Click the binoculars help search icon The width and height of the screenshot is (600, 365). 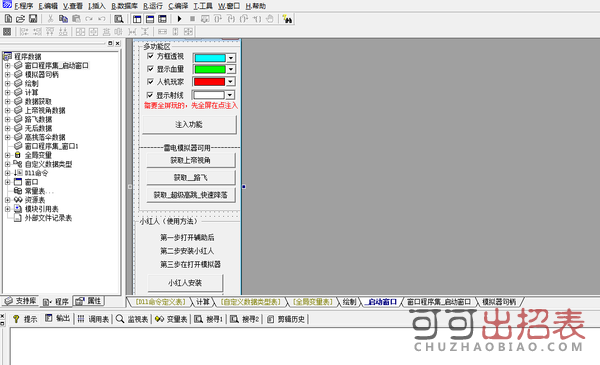(x=287, y=19)
